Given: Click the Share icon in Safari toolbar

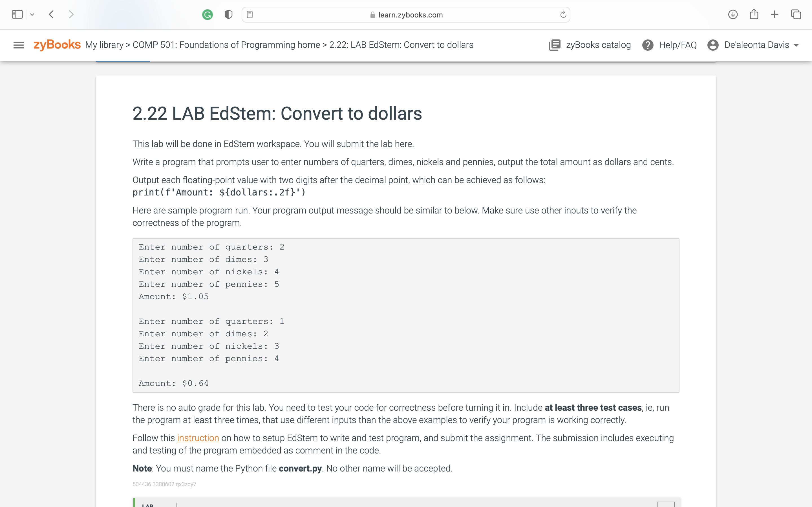Looking at the screenshot, I should coord(754,14).
